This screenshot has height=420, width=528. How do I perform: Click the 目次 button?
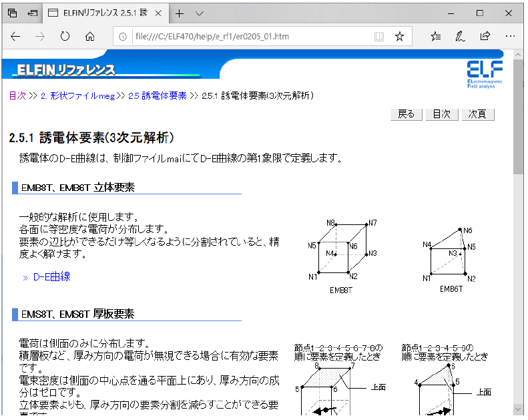tap(442, 114)
